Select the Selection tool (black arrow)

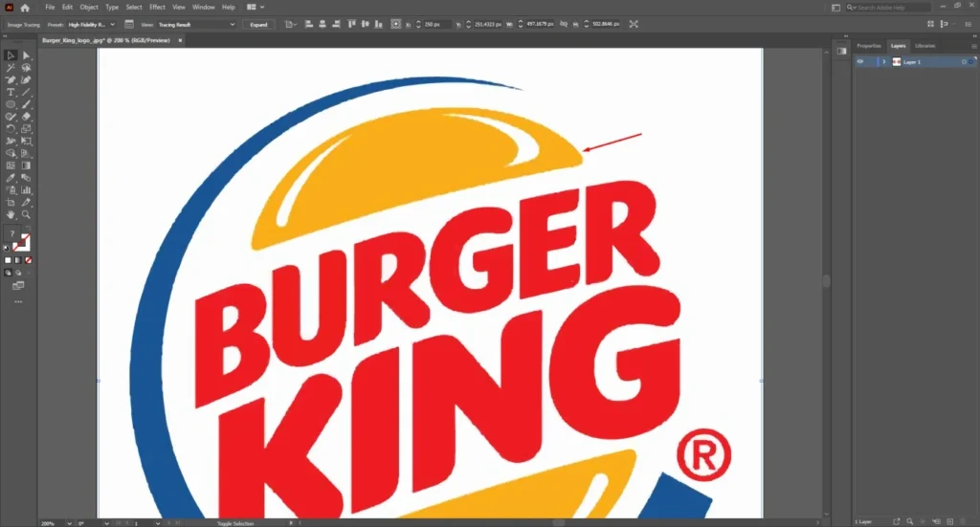tap(11, 55)
